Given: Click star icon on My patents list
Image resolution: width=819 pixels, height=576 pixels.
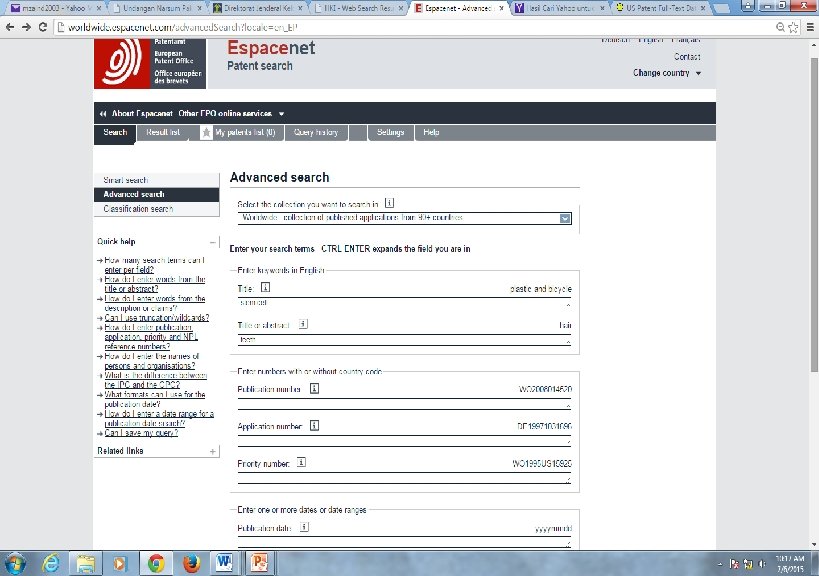Looking at the screenshot, I should coord(206,133).
